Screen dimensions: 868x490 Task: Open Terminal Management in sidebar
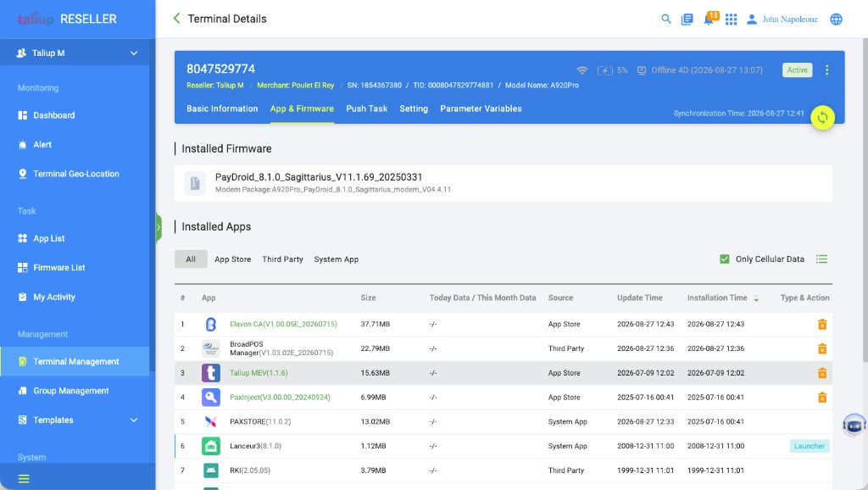point(75,361)
